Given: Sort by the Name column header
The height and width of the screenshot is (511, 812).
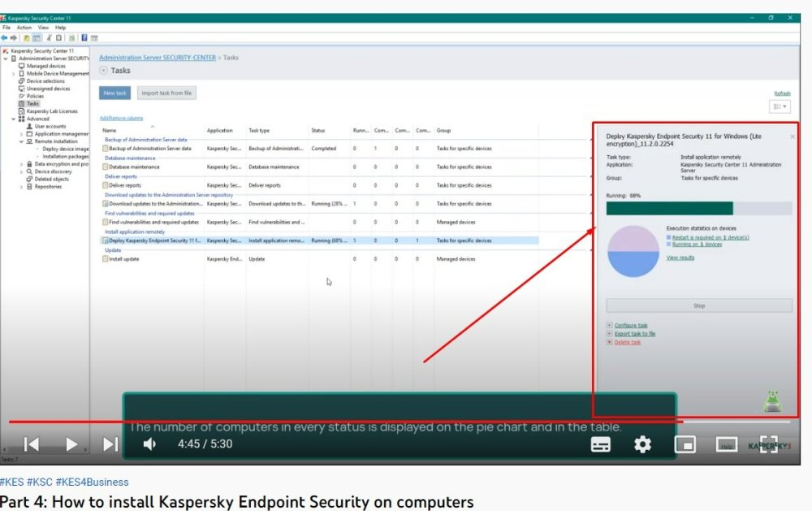Looking at the screenshot, I should click(x=110, y=131).
